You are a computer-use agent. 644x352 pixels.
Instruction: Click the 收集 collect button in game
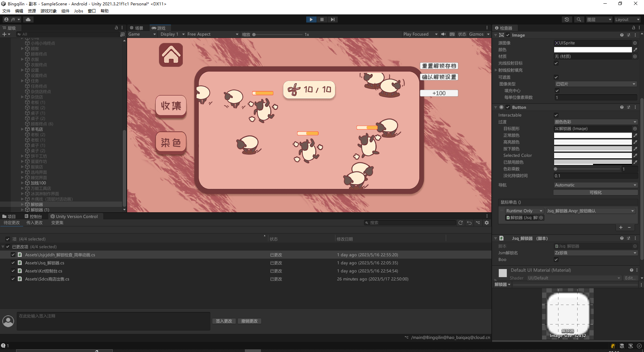point(171,106)
